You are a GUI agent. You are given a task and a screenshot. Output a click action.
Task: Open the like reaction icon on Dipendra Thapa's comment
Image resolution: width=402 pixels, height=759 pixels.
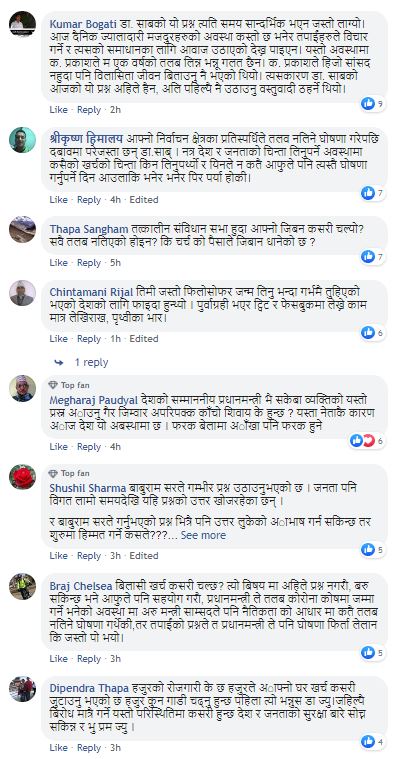[368, 741]
